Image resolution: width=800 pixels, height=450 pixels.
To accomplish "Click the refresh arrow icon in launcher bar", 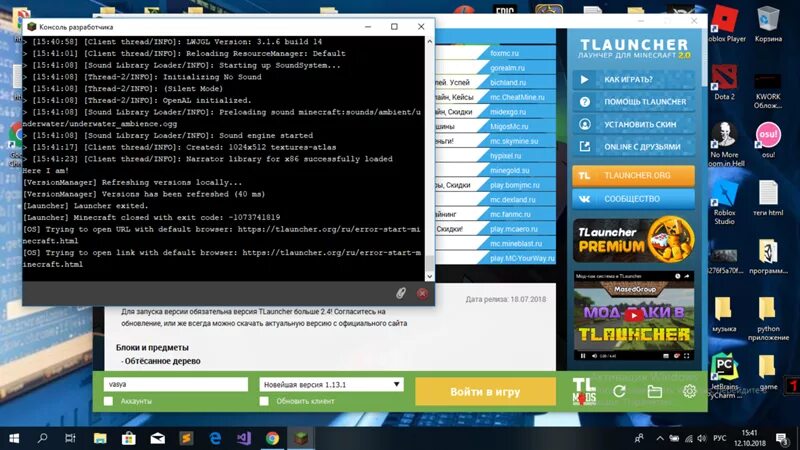I will [x=619, y=391].
